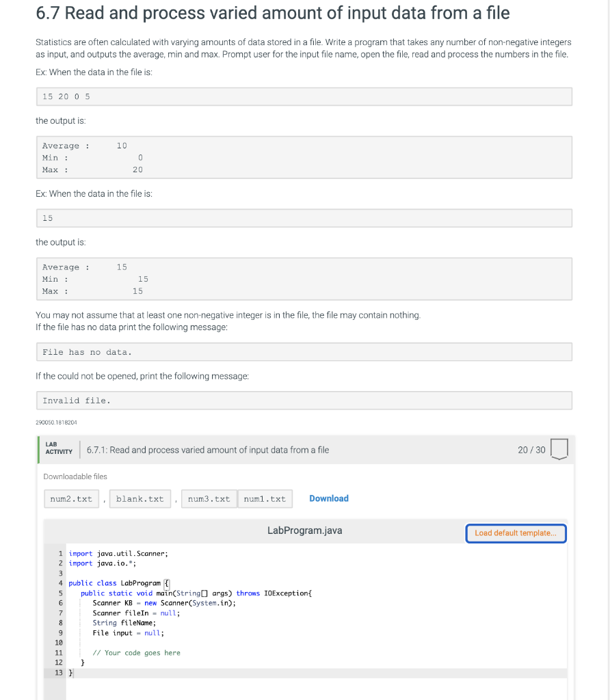The height and width of the screenshot is (700, 610).
Task: Select the blank.txt downloadable file
Action: (x=140, y=498)
